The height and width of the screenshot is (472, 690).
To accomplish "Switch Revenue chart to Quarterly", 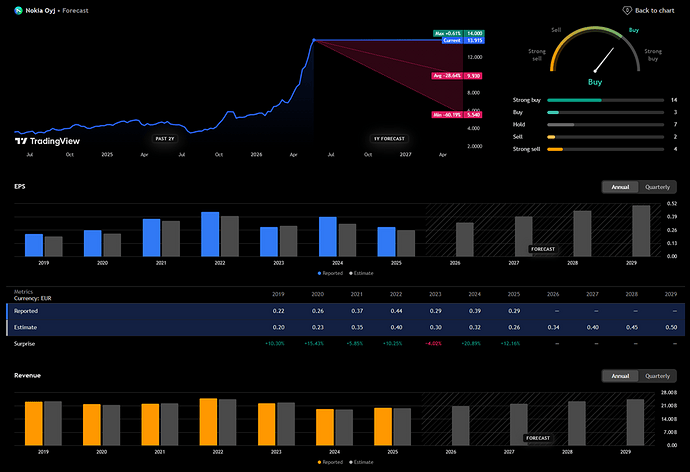I will tap(657, 376).
